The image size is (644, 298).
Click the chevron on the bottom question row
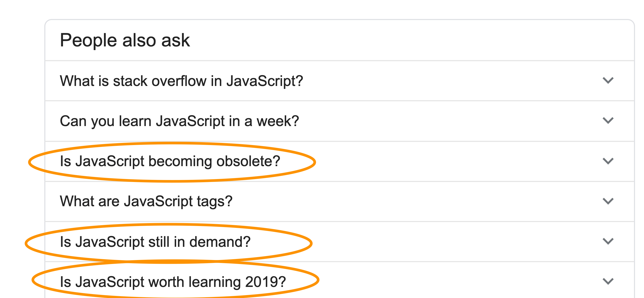(608, 281)
